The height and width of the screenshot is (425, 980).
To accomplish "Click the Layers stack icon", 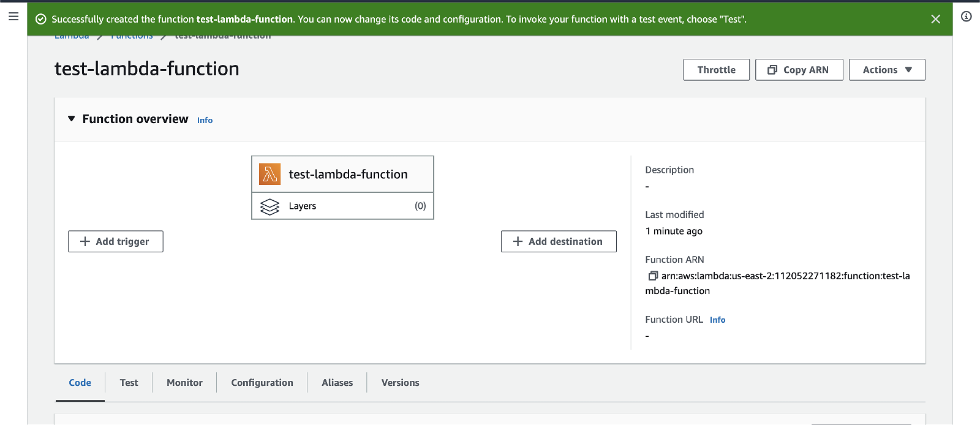I will (x=269, y=206).
